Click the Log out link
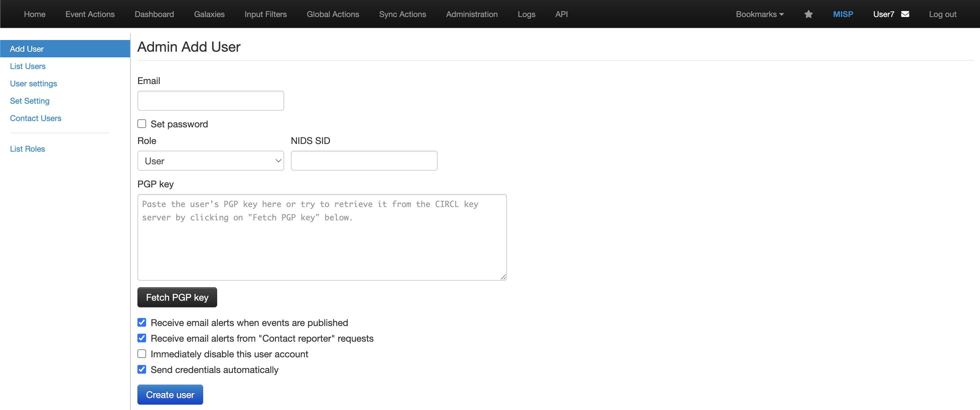 942,14
